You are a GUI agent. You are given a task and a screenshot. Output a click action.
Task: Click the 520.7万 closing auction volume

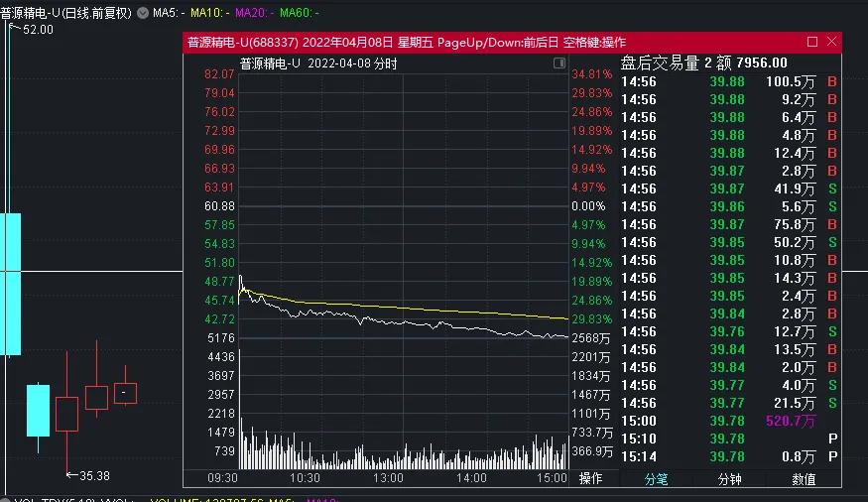pyautogui.click(x=791, y=422)
